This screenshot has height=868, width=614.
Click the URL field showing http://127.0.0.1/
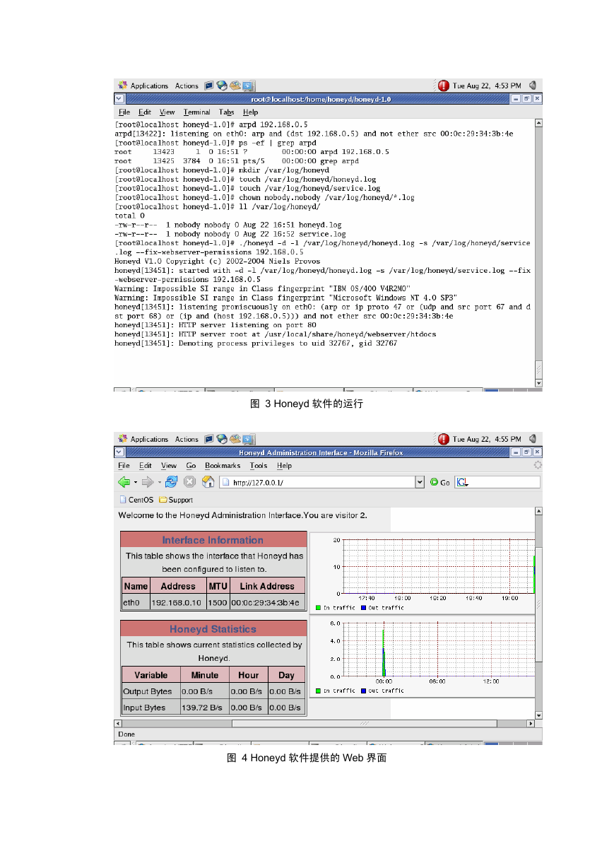coord(317,482)
